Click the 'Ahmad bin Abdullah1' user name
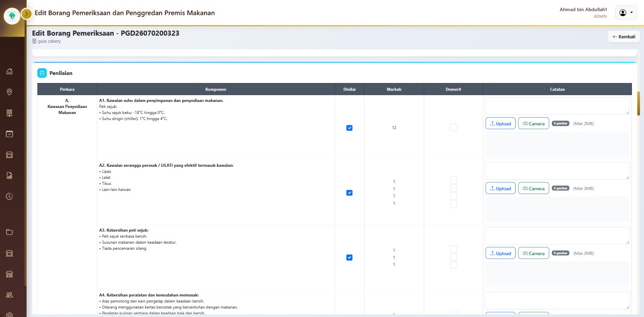The width and height of the screenshot is (644, 317). pyautogui.click(x=583, y=9)
